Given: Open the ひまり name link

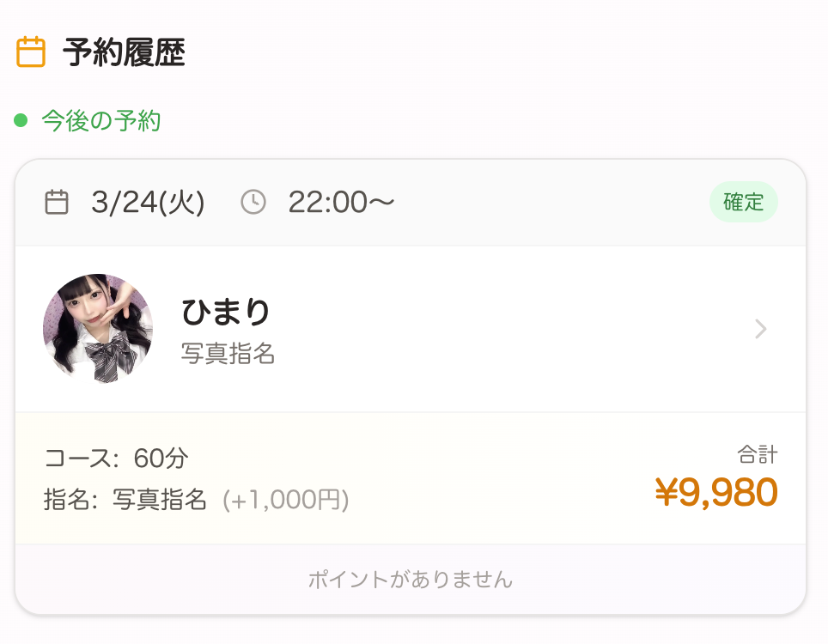Looking at the screenshot, I should pos(226,313).
